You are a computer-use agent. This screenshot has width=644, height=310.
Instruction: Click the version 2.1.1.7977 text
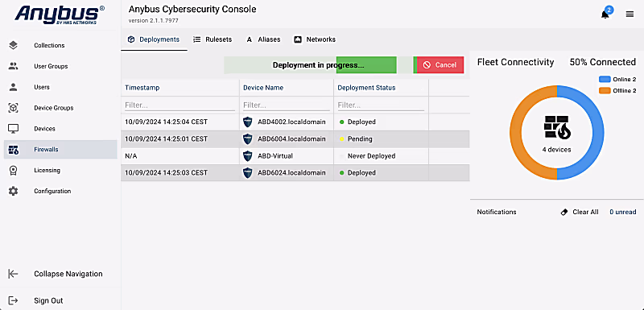click(153, 20)
